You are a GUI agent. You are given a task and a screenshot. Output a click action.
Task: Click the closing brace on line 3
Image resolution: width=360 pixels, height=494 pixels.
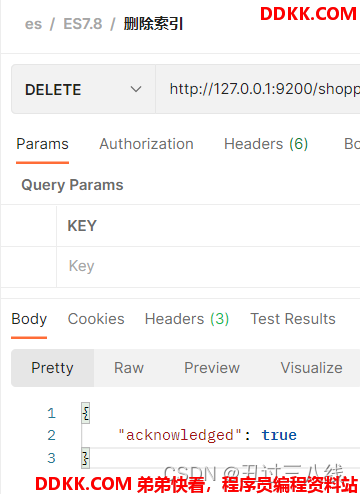86,458
